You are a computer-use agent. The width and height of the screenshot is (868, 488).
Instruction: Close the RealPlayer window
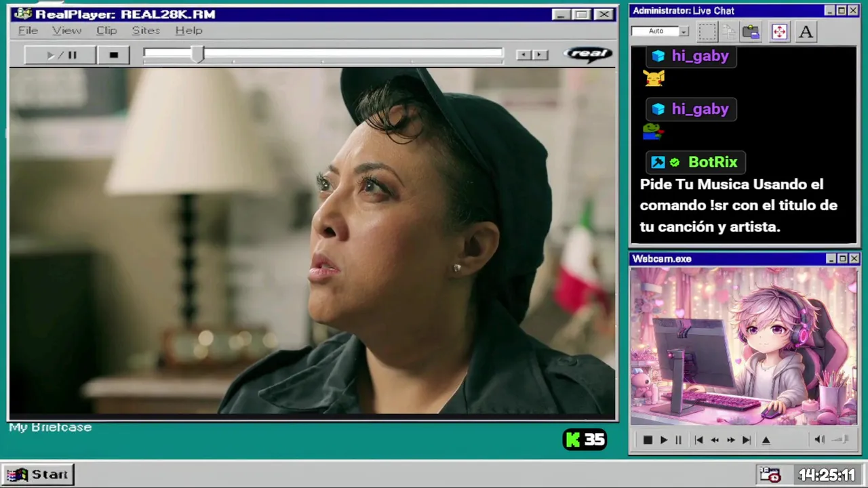(x=604, y=14)
